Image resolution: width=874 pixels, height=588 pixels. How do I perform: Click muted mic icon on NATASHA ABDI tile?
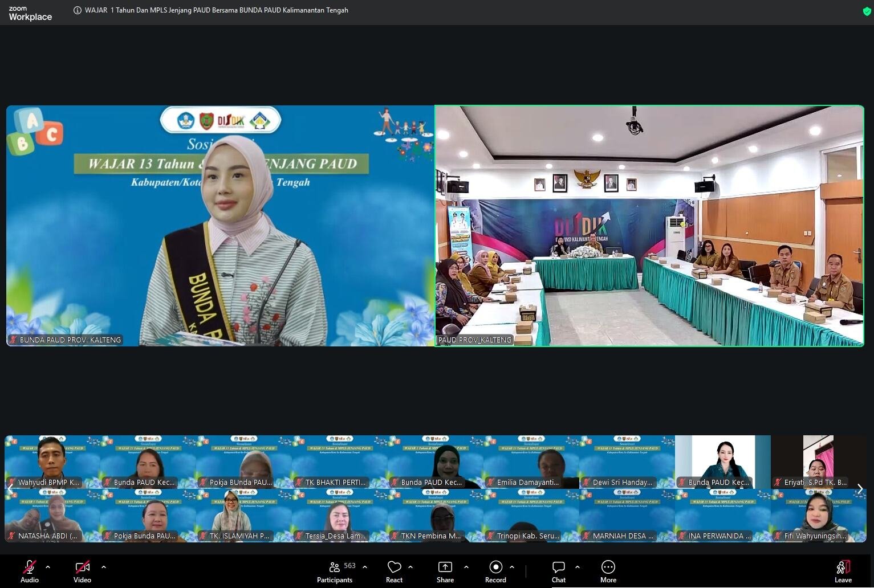click(x=11, y=536)
